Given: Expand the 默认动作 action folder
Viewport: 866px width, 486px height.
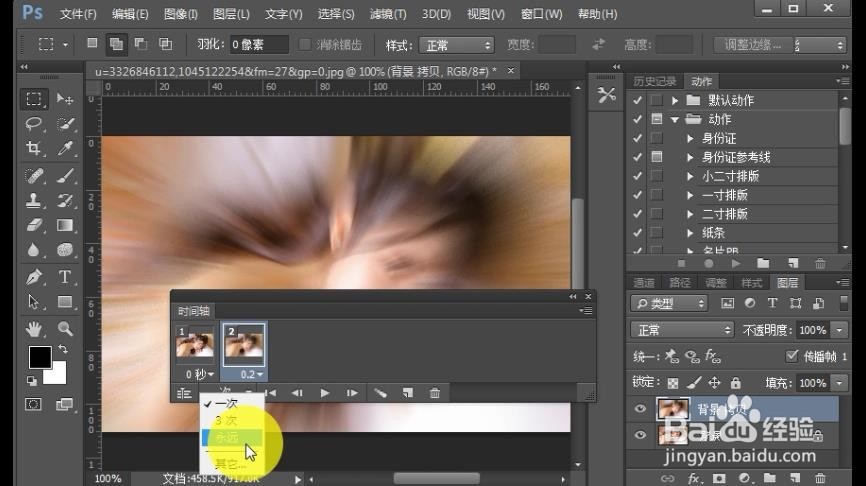Looking at the screenshot, I should [675, 101].
